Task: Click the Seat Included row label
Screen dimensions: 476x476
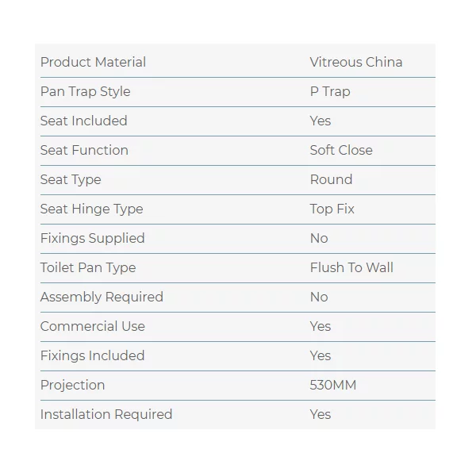Action: click(83, 121)
